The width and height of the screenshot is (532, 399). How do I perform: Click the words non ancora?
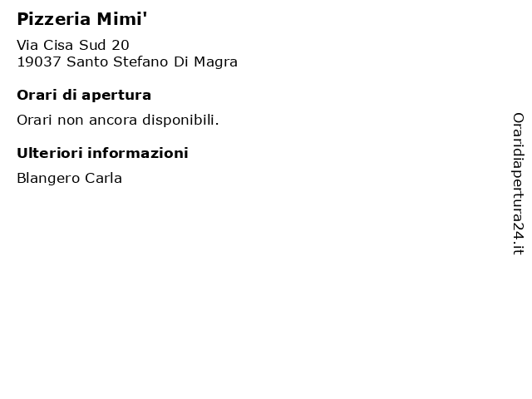tap(97, 121)
